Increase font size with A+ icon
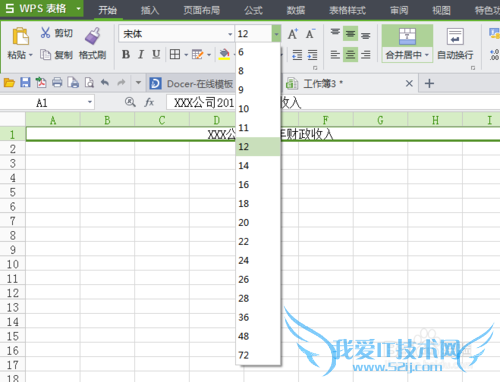The width and height of the screenshot is (500, 382). [293, 34]
